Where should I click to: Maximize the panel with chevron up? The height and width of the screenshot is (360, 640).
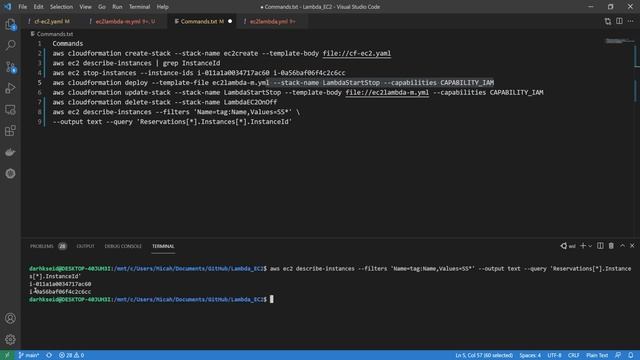click(622, 246)
